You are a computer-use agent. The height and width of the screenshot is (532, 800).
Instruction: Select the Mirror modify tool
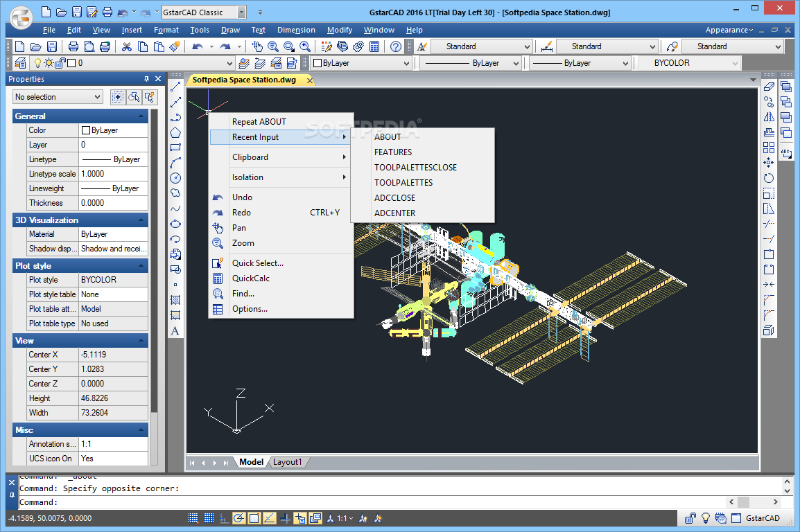(769, 117)
